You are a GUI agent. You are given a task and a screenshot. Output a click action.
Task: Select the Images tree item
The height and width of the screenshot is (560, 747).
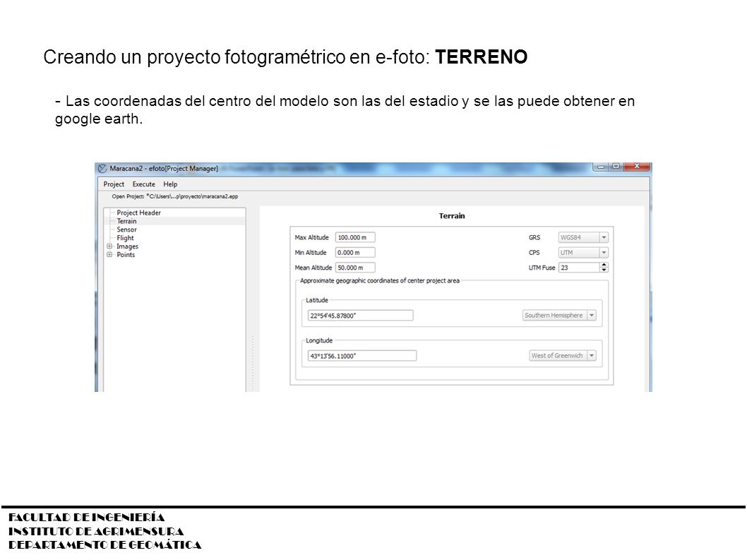(127, 246)
